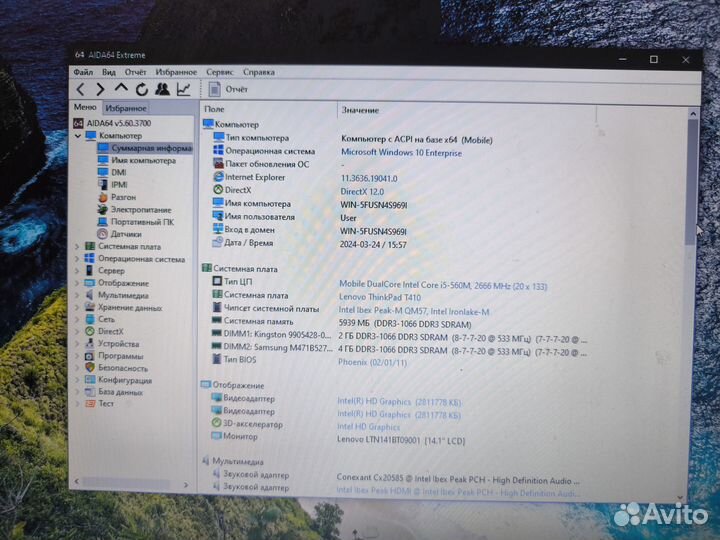Switch to the Меню tab
Image resolution: width=720 pixels, height=540 pixels.
click(x=85, y=107)
